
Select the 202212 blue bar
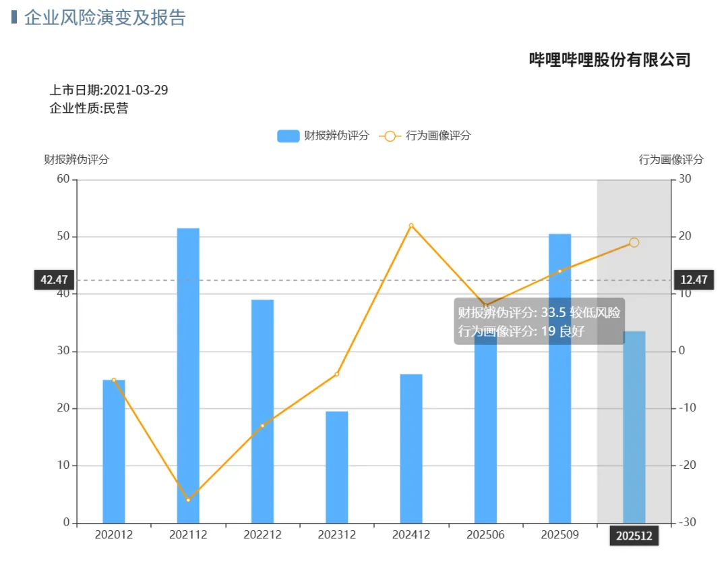(x=262, y=411)
